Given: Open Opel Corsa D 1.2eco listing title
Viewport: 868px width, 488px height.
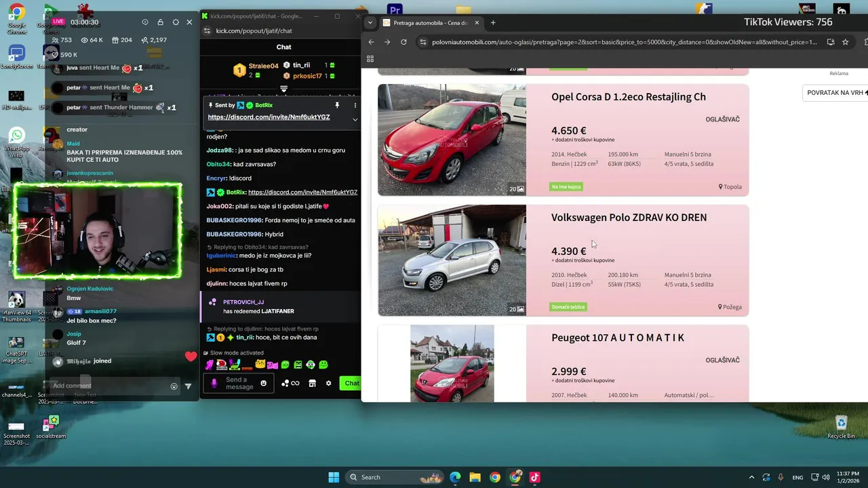Looking at the screenshot, I should click(x=629, y=97).
